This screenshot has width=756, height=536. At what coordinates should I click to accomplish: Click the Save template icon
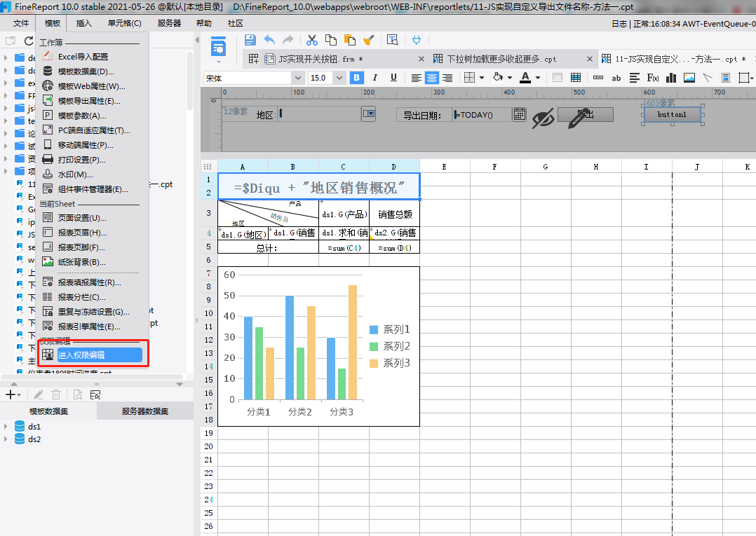pyautogui.click(x=250, y=40)
